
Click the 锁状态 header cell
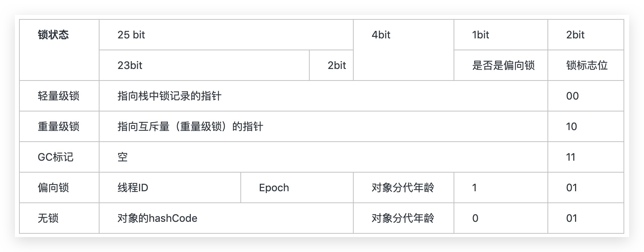tap(53, 35)
